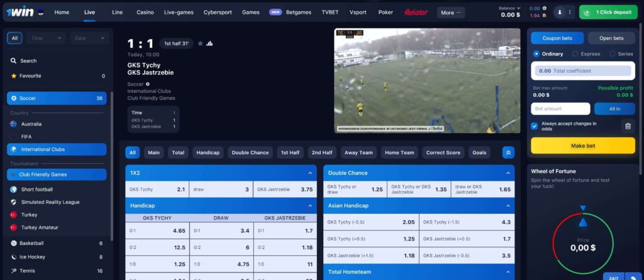Screen dimensions: 644x280
Task: Collapse the Asian Handicap market section
Action: 508,206
